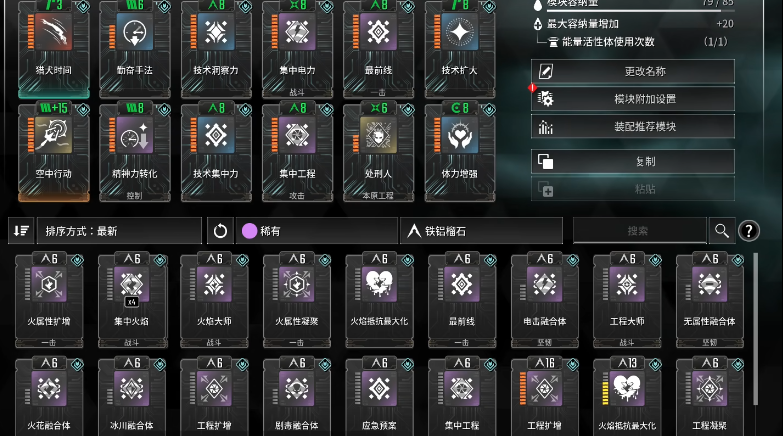Click the magnifier search icon
783x436 pixels.
pyautogui.click(x=722, y=231)
